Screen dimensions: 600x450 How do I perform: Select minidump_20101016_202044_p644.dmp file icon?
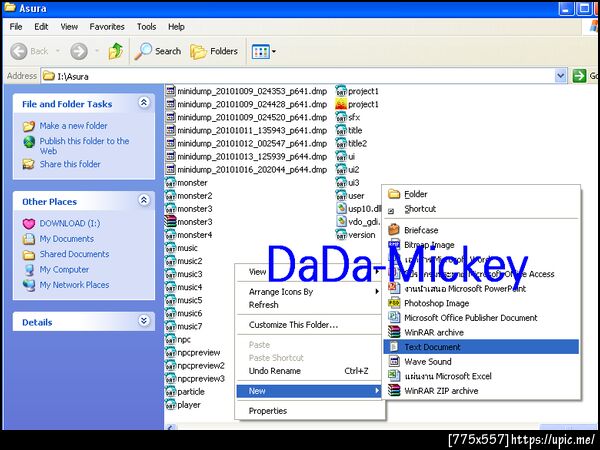(171, 169)
